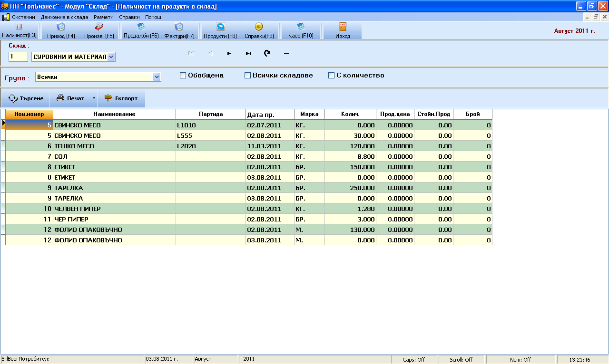Click the Печат print button
609x364 pixels.
point(70,98)
